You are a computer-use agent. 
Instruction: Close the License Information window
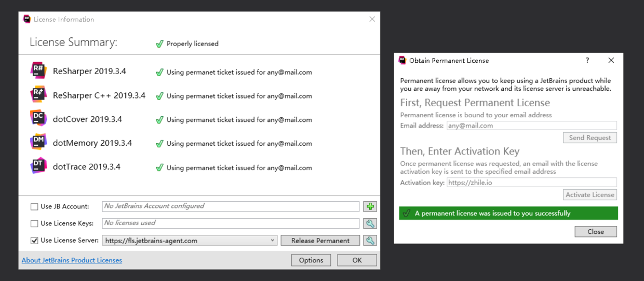coord(372,19)
